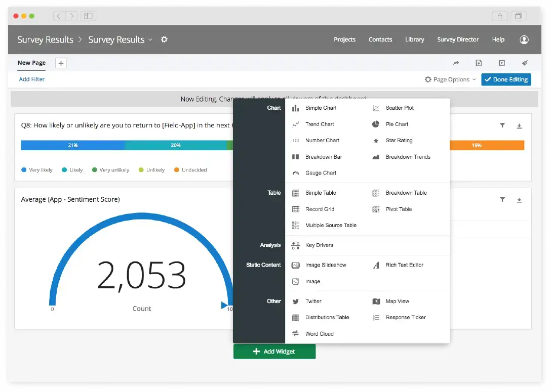Toggle the Likely legend item
The image size is (551, 392).
72,170
